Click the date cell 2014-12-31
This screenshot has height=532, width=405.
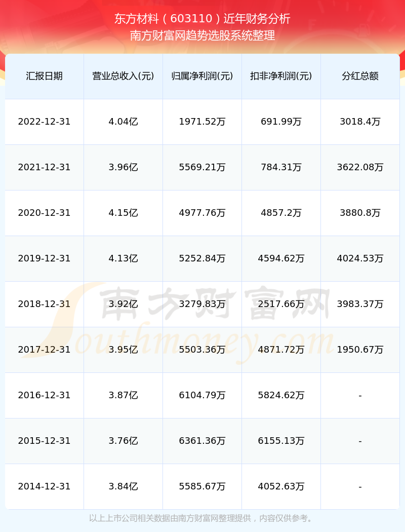(x=45, y=486)
